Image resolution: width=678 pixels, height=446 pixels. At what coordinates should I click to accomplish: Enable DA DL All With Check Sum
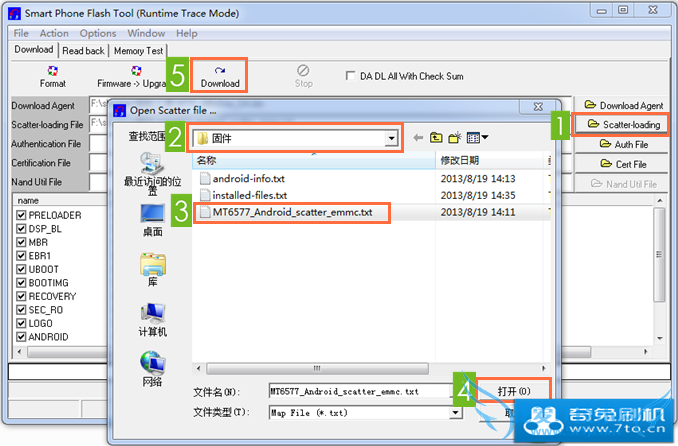(x=350, y=76)
